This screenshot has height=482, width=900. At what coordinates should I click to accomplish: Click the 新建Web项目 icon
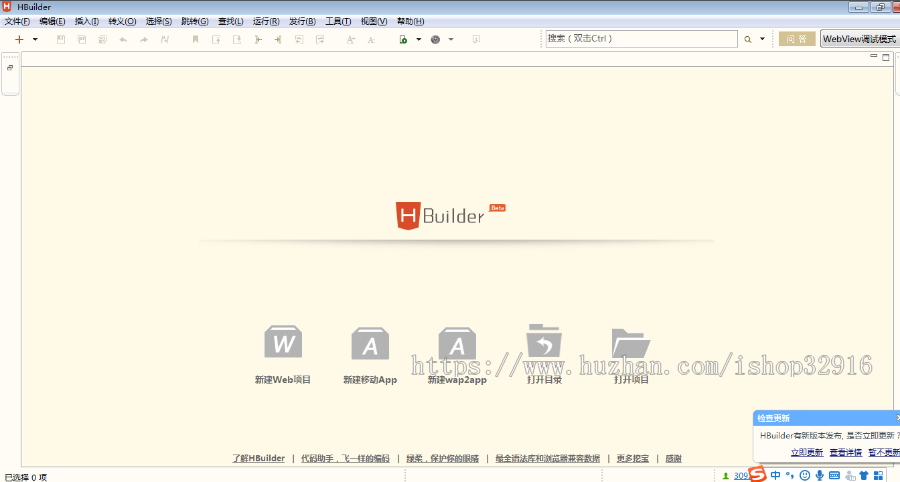pos(283,342)
